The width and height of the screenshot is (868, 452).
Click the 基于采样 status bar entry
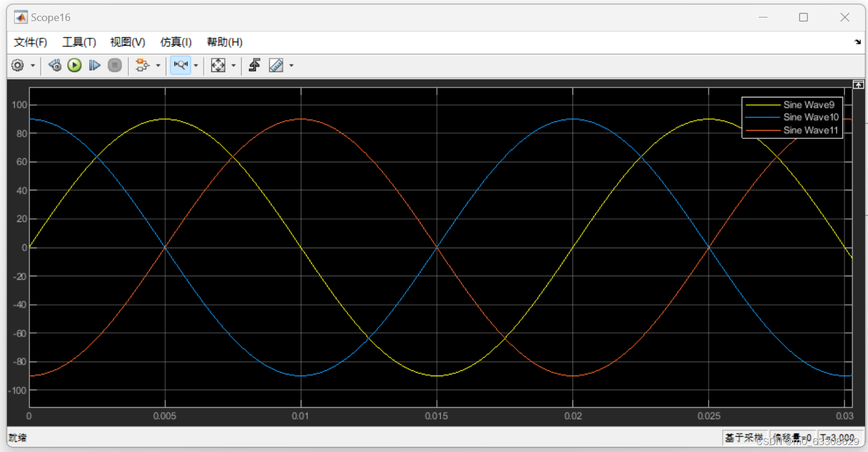tap(744, 437)
